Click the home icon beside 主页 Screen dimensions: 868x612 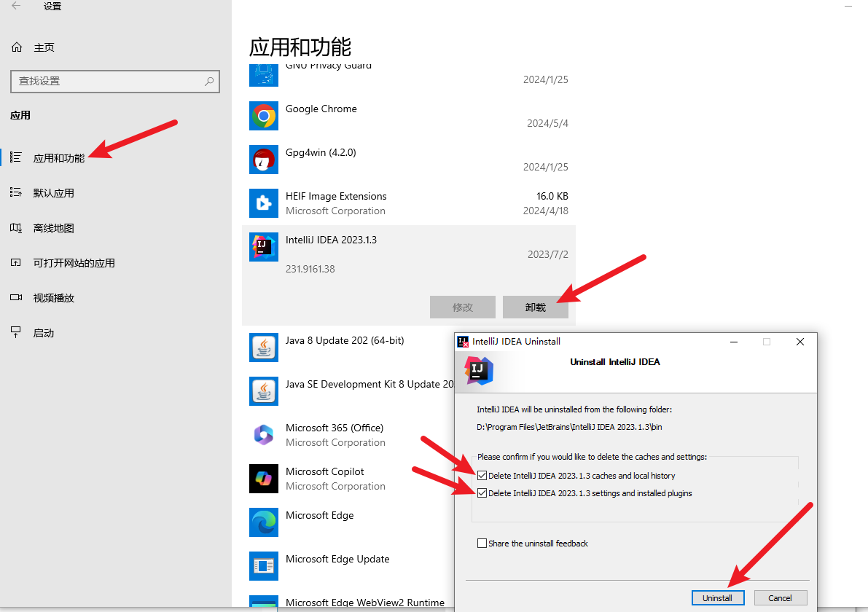17,47
